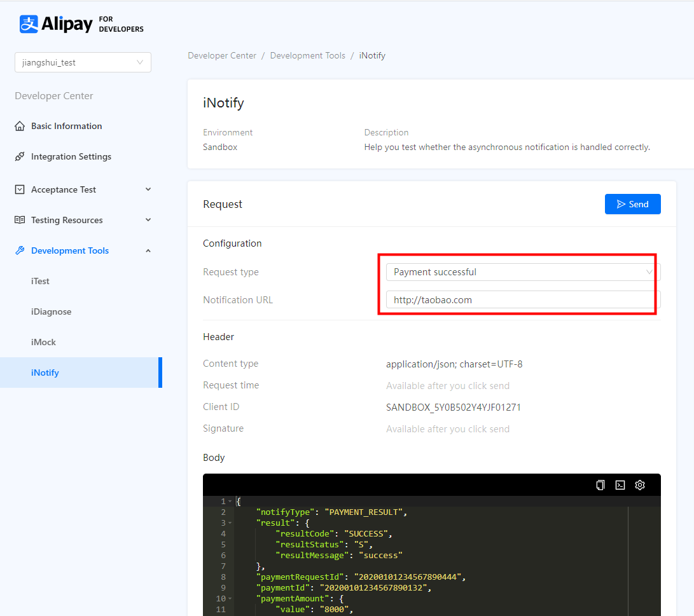694x616 pixels.
Task: Open the Request type dropdown
Action: pos(522,272)
